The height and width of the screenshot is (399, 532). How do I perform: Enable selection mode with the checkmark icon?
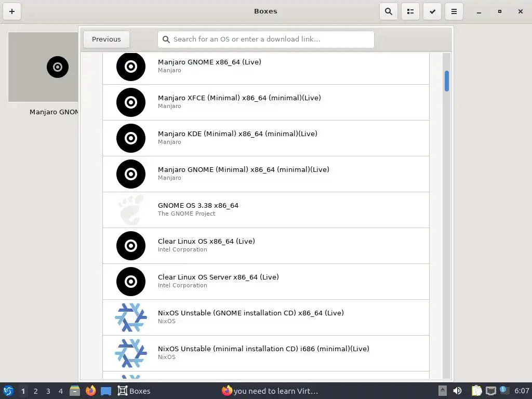tap(432, 11)
